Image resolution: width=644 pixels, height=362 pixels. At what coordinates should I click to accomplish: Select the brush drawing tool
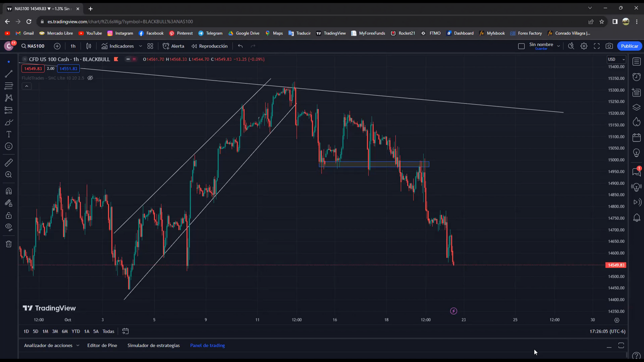[x=8, y=122]
